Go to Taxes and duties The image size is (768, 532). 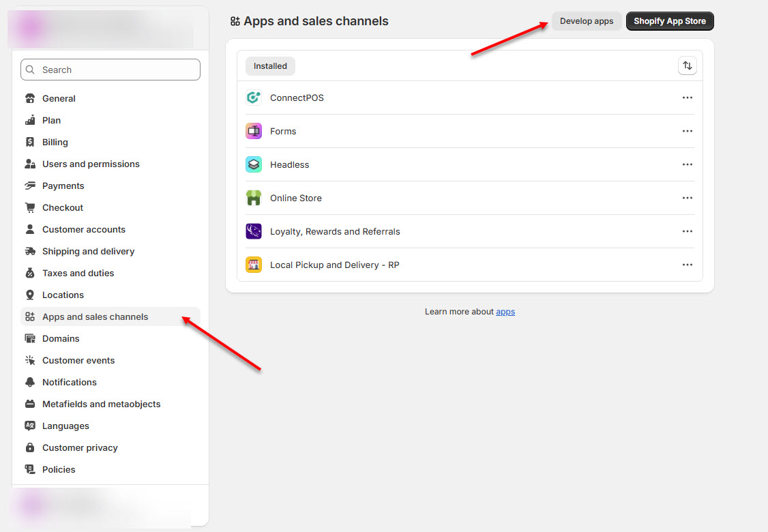pyautogui.click(x=110, y=273)
